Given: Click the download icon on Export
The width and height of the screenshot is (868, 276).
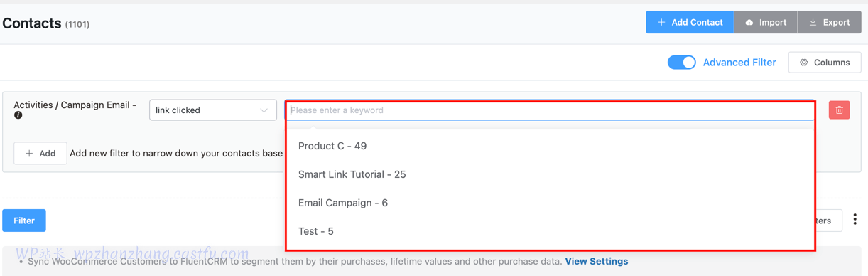Looking at the screenshot, I should point(813,23).
